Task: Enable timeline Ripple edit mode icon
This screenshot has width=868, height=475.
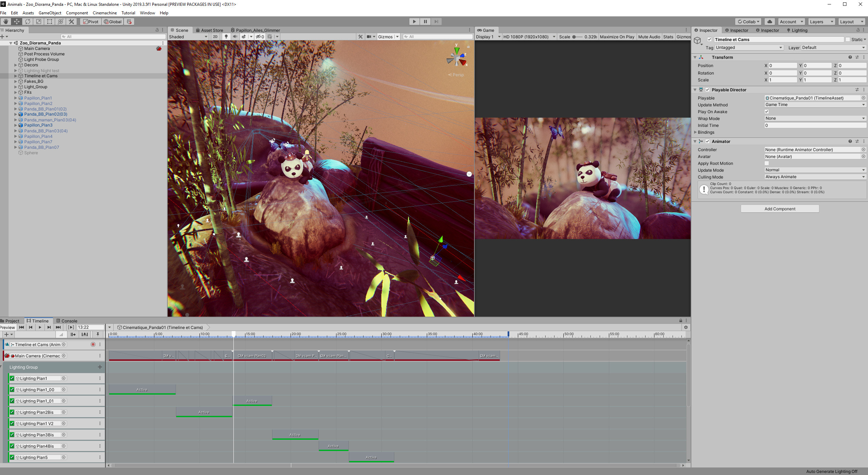Action: [73, 334]
